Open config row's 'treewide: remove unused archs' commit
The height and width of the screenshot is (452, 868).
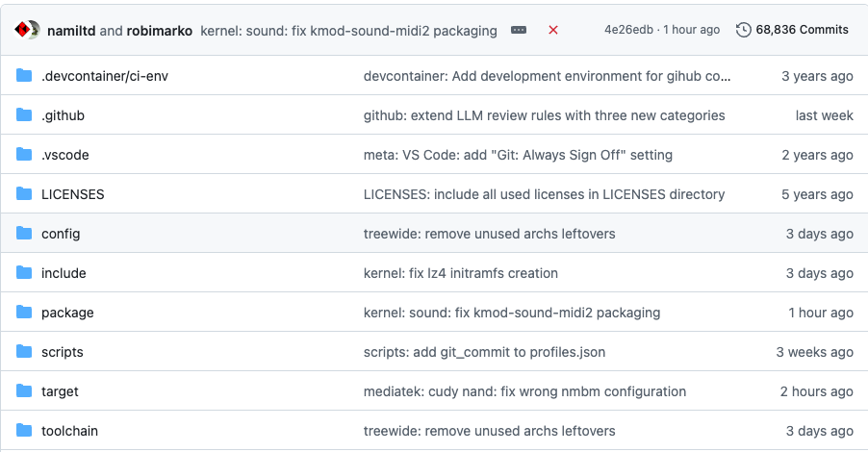click(490, 234)
